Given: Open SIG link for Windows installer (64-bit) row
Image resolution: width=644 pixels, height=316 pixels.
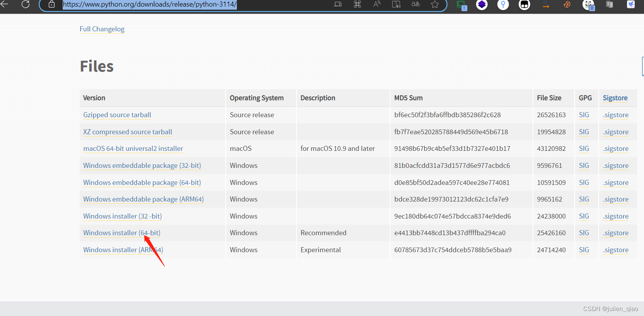Looking at the screenshot, I should 584,233.
